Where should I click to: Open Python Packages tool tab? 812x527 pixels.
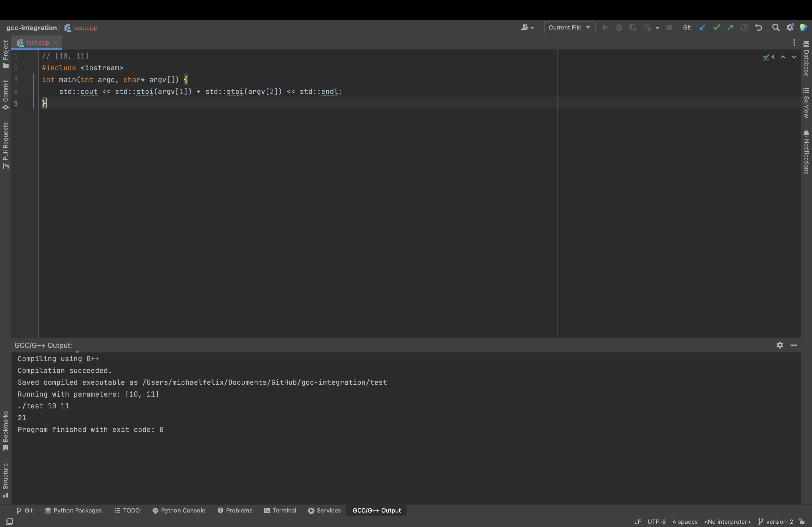pyautogui.click(x=73, y=511)
